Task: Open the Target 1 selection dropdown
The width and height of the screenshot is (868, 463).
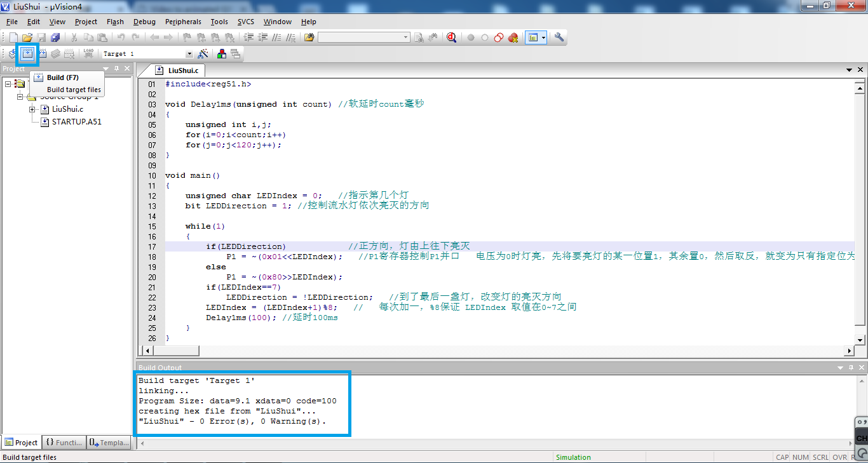Action: 189,54
